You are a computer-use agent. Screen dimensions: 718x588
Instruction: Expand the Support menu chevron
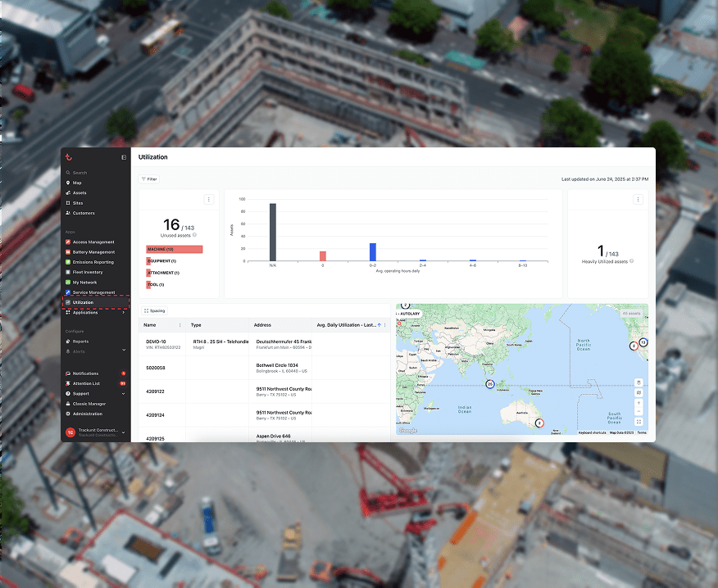pos(123,392)
